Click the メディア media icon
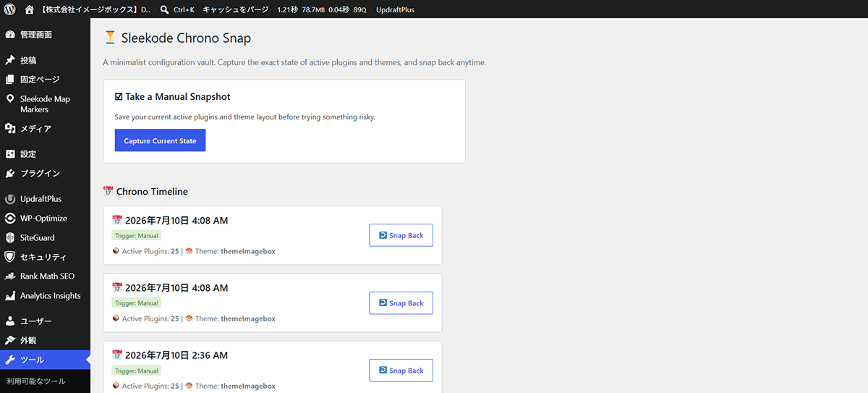Image resolution: width=868 pixels, height=393 pixels. tap(10, 129)
